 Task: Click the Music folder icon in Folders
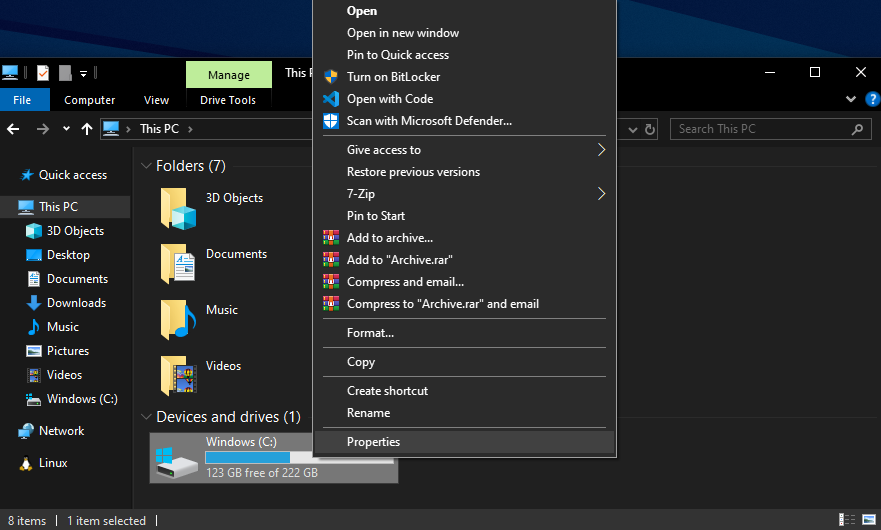(x=178, y=320)
